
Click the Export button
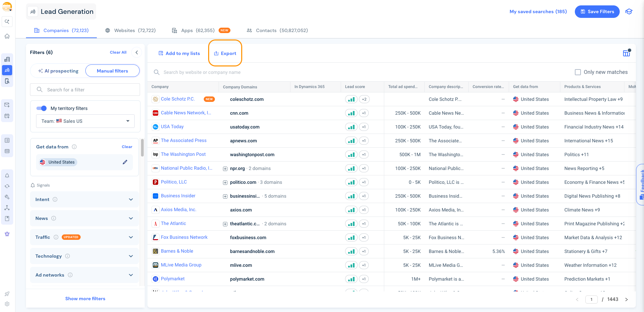click(225, 53)
